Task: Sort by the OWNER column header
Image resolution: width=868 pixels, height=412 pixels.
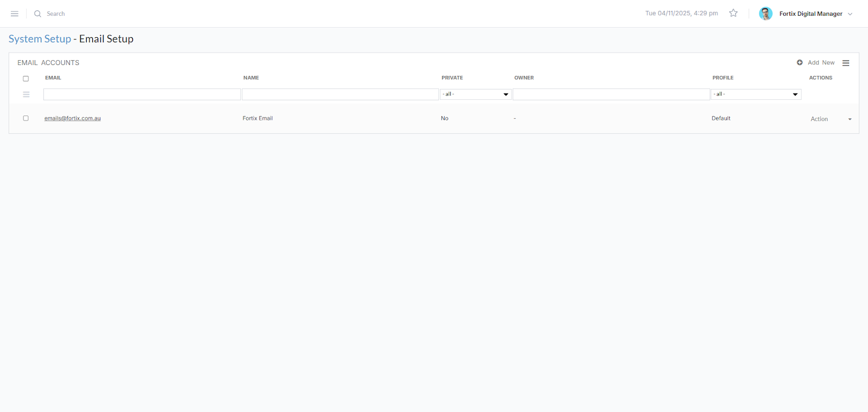Action: coord(524,78)
